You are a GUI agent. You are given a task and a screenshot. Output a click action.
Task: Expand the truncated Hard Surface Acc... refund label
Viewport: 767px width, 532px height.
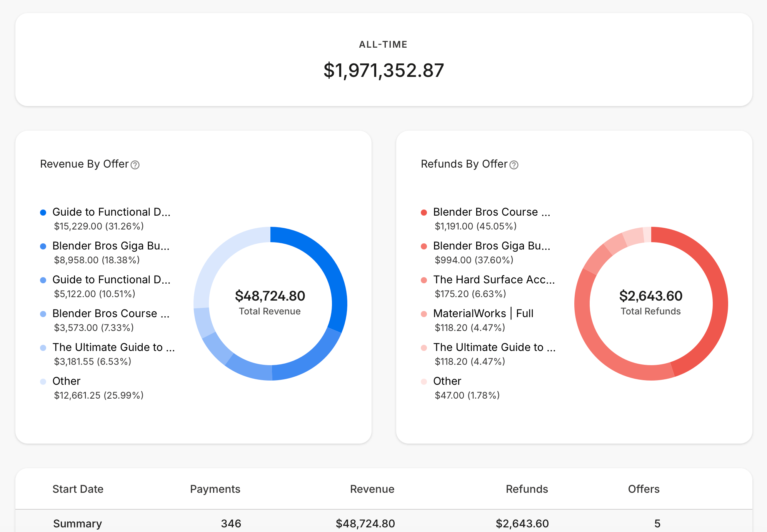click(x=494, y=279)
